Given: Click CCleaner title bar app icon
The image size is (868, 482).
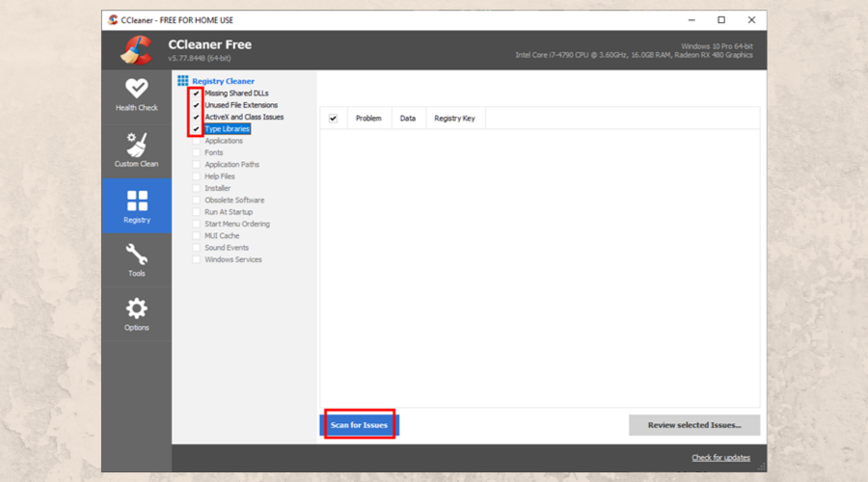Looking at the screenshot, I should tap(113, 19).
